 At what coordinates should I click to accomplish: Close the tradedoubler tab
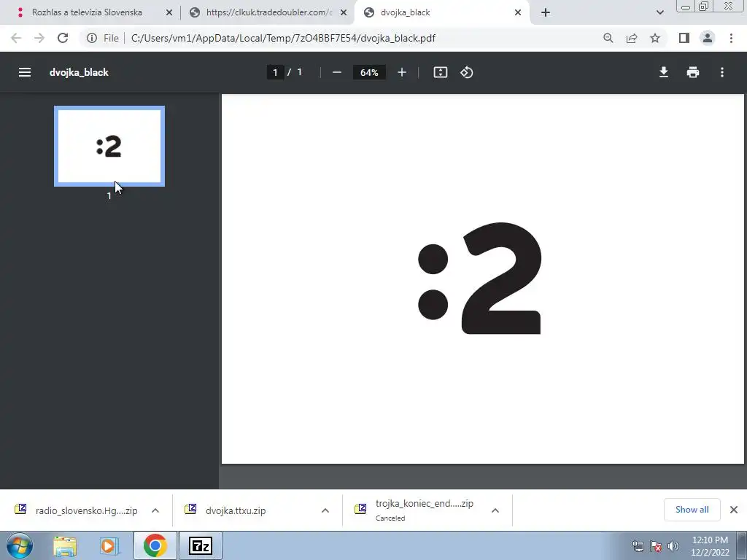pyautogui.click(x=344, y=12)
